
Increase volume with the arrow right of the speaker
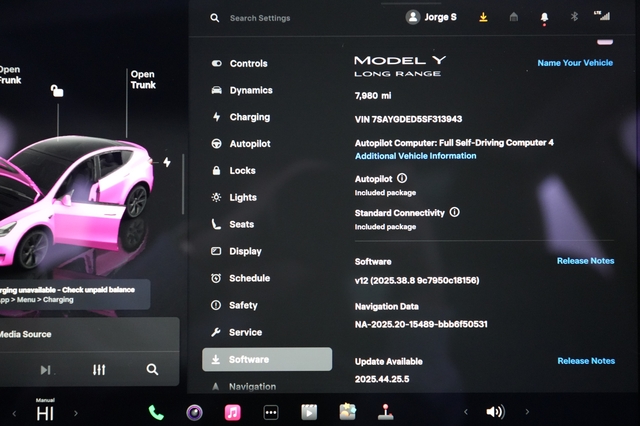[527, 412]
